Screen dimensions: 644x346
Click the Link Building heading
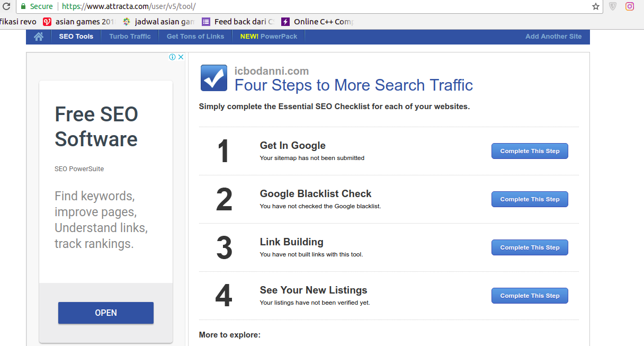[x=292, y=242]
